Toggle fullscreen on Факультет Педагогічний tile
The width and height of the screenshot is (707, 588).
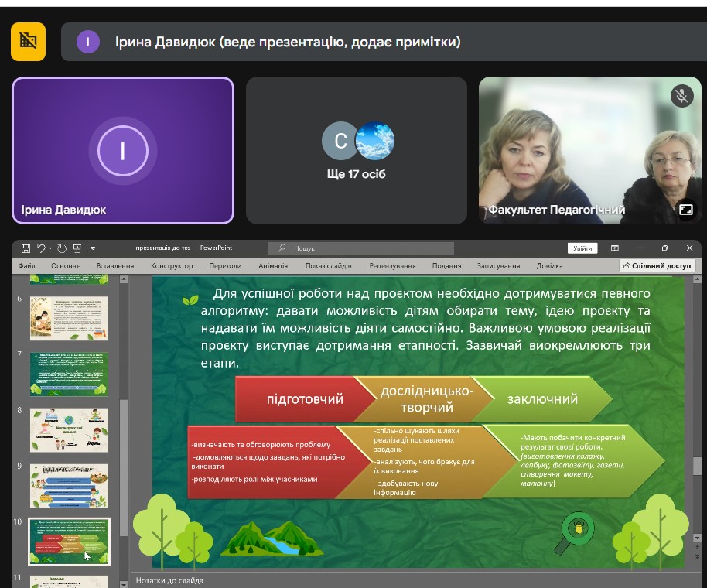(685, 210)
